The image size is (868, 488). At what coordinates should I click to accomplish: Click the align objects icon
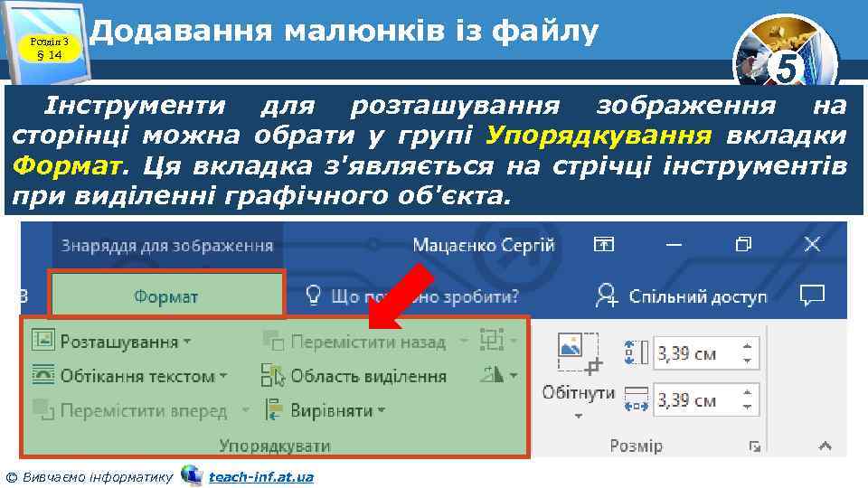click(x=273, y=410)
